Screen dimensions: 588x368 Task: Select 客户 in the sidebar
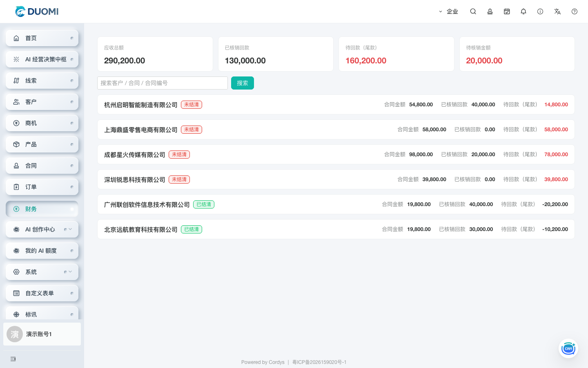42,102
